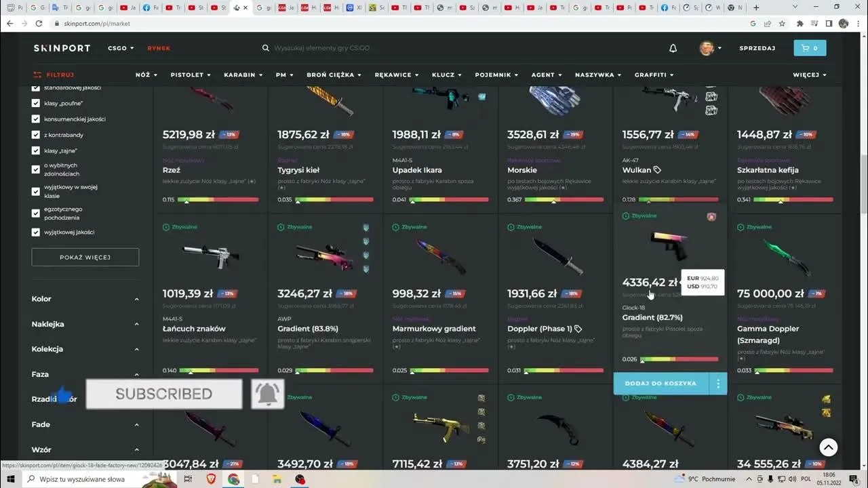The height and width of the screenshot is (488, 868).
Task: Open AWP Gradient (83.8%) item link
Action: [x=308, y=329]
